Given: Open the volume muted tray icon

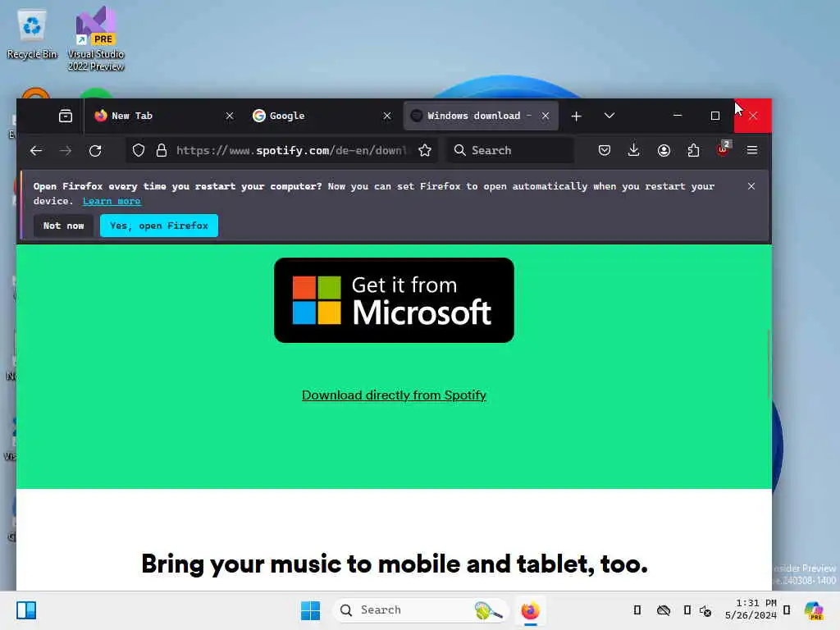Looking at the screenshot, I should [x=705, y=610].
